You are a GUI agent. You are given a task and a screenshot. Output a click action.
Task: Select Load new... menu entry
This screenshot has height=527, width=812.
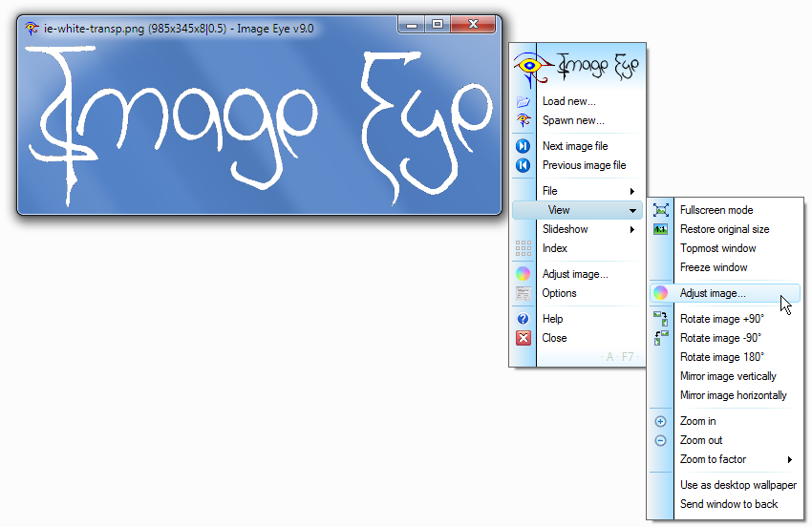(x=569, y=101)
